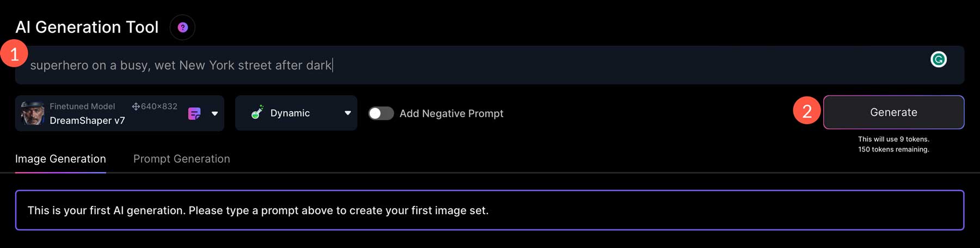This screenshot has width=980, height=248.
Task: Switch to the Image Generation tab
Action: 60,159
